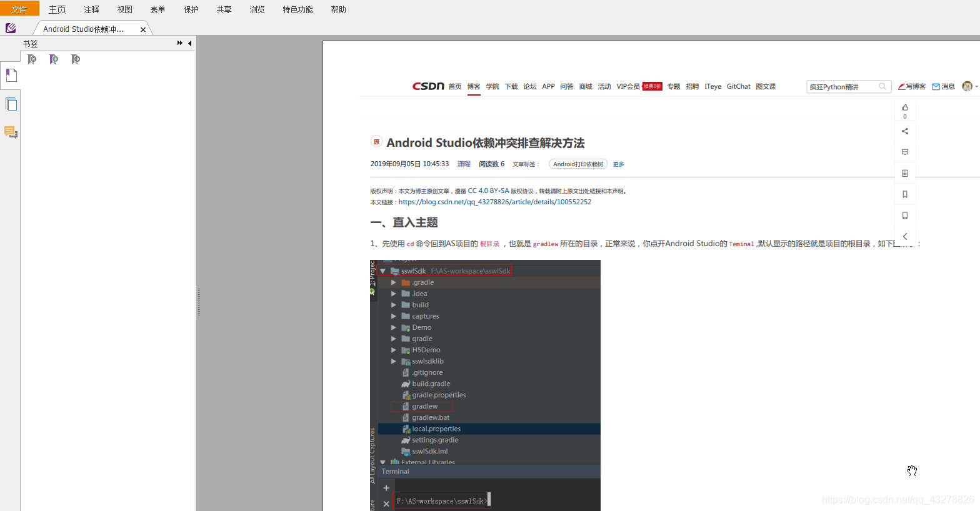Click the bookmark arrow icon in bookmarks toolbar
Image resolution: width=980 pixels, height=511 pixels.
pos(76,59)
